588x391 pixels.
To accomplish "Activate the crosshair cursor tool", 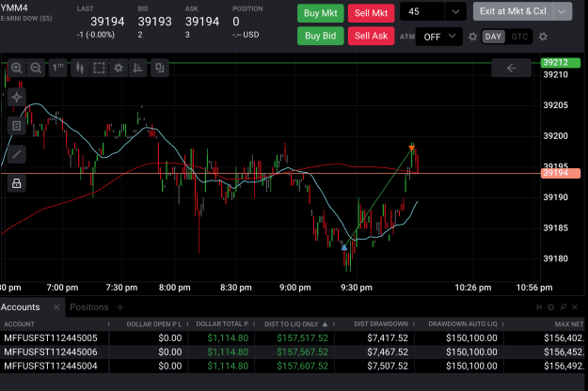I will (17, 98).
